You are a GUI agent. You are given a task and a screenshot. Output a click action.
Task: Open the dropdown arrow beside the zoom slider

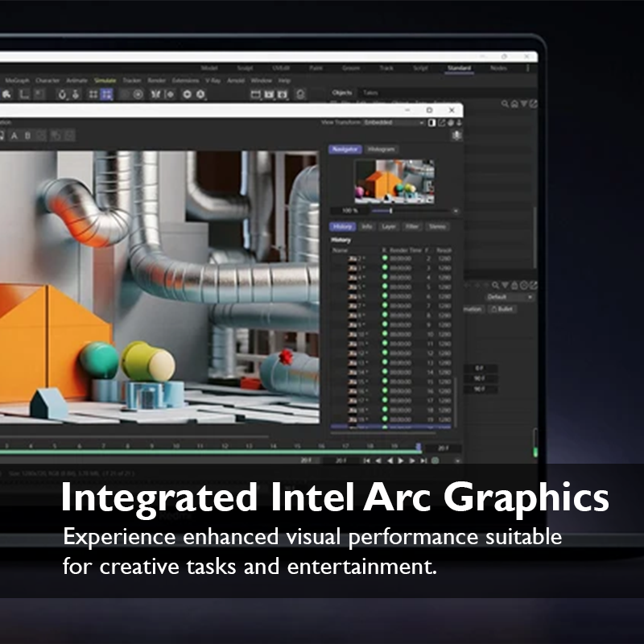(x=456, y=211)
